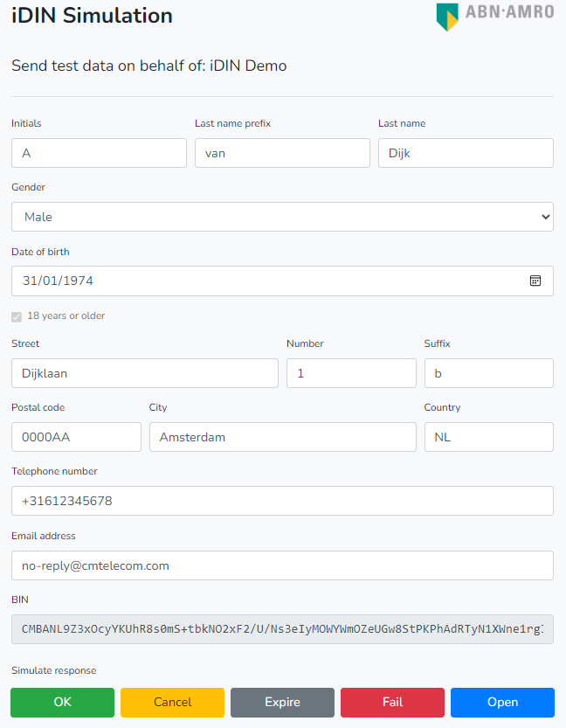The width and height of the screenshot is (566, 728).
Task: Click the ABN AMRO logo
Action: (495, 17)
